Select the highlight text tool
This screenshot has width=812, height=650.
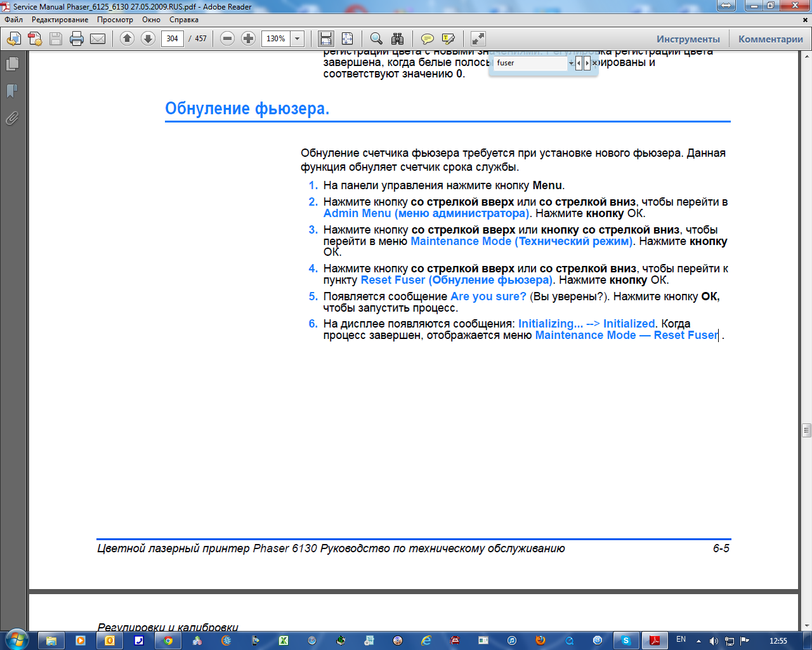tap(448, 39)
